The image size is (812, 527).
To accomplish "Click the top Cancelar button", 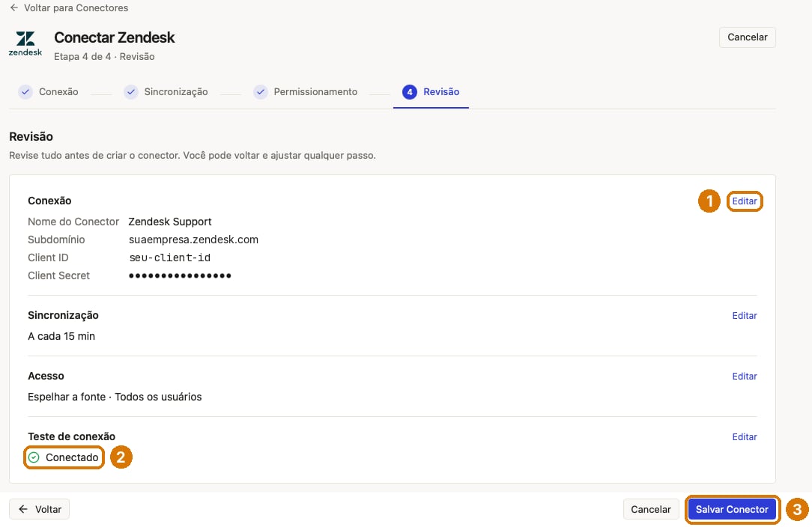I will [x=748, y=37].
